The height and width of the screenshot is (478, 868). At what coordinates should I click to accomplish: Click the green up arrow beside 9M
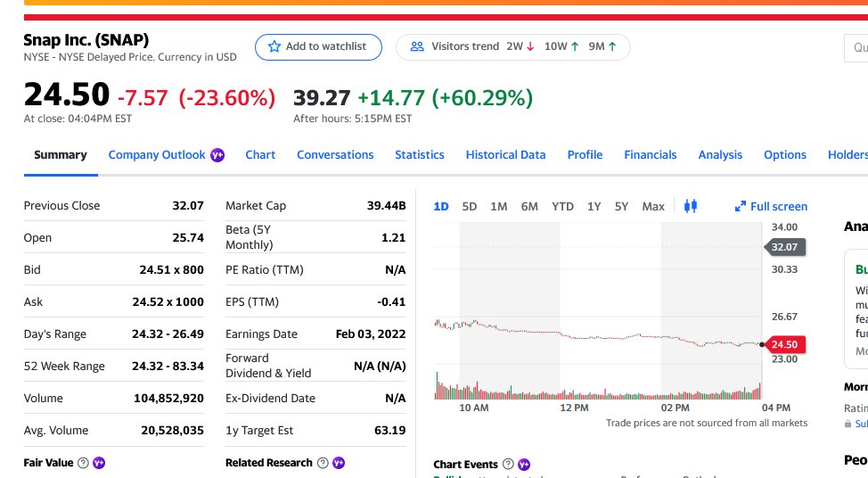[612, 46]
